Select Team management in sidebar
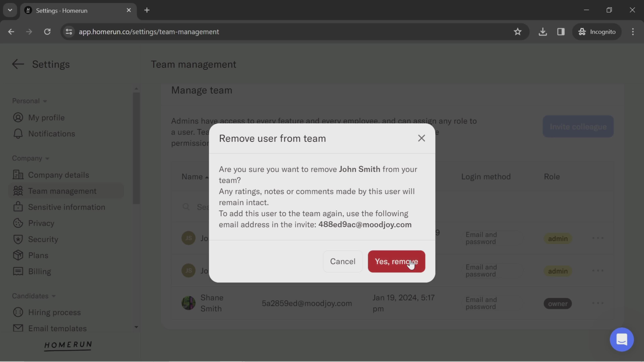This screenshot has height=362, width=644. (66, 191)
